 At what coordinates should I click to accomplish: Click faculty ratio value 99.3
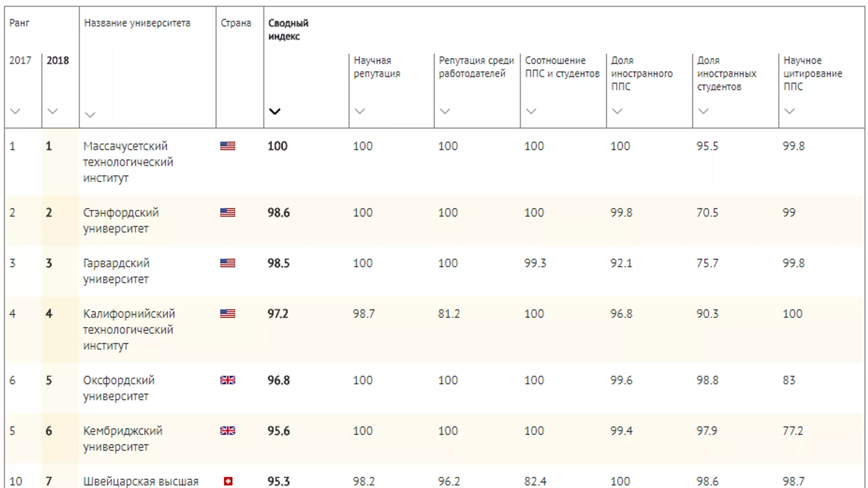[535, 263]
